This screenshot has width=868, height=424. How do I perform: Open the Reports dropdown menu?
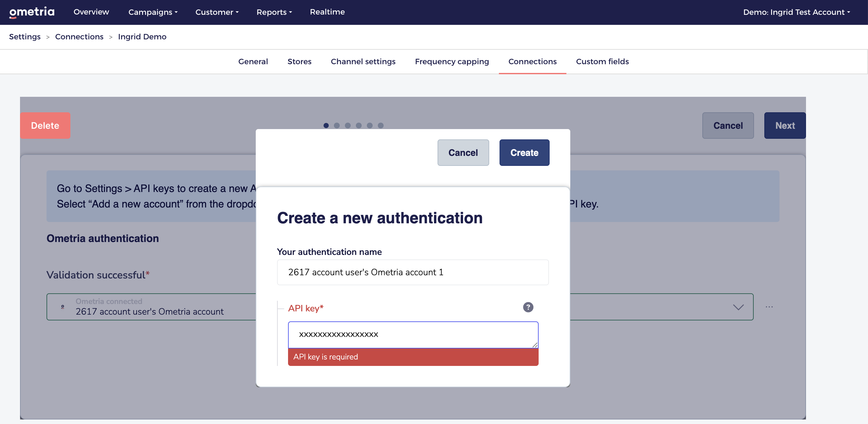pyautogui.click(x=274, y=12)
